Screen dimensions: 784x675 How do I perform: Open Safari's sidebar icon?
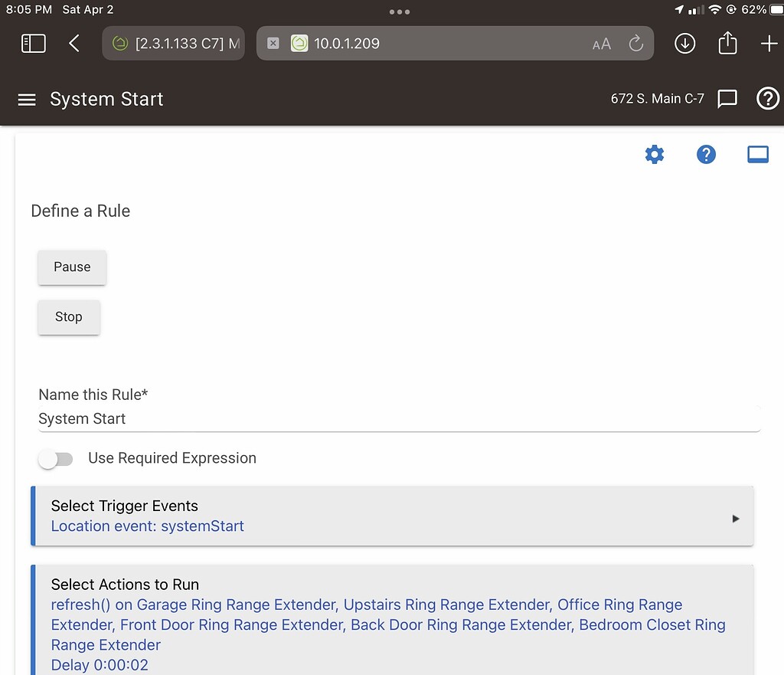33,43
